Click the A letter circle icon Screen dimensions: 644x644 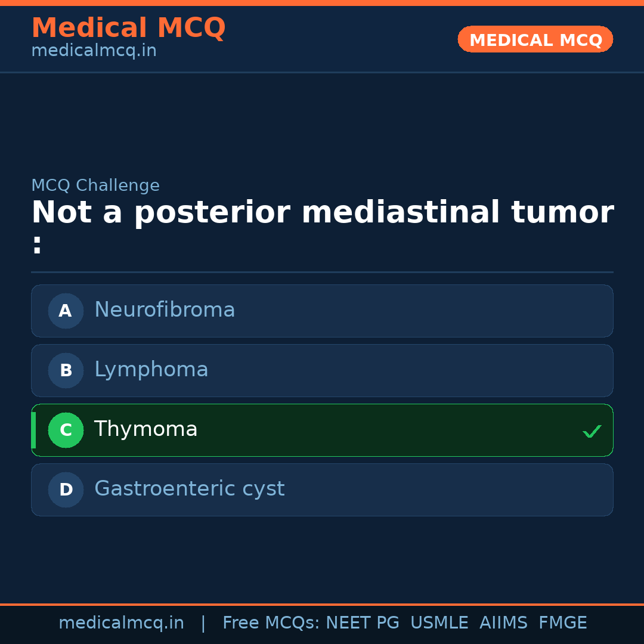pos(66,311)
